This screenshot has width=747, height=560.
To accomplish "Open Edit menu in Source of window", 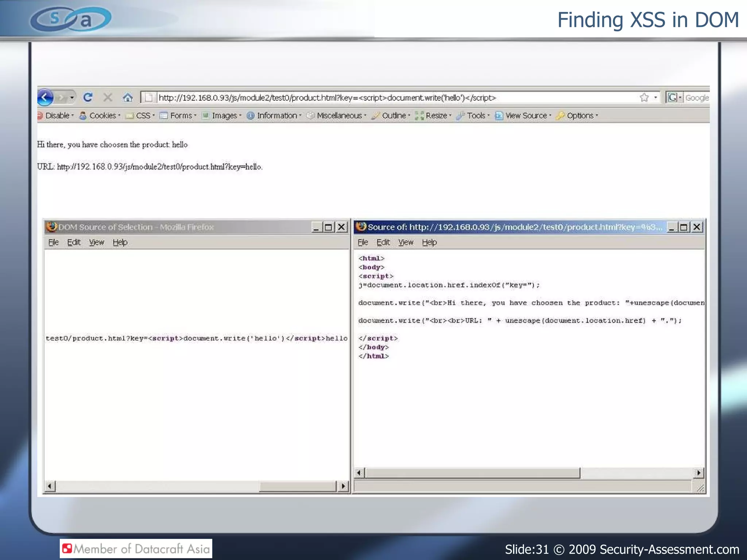I will pos(383,242).
